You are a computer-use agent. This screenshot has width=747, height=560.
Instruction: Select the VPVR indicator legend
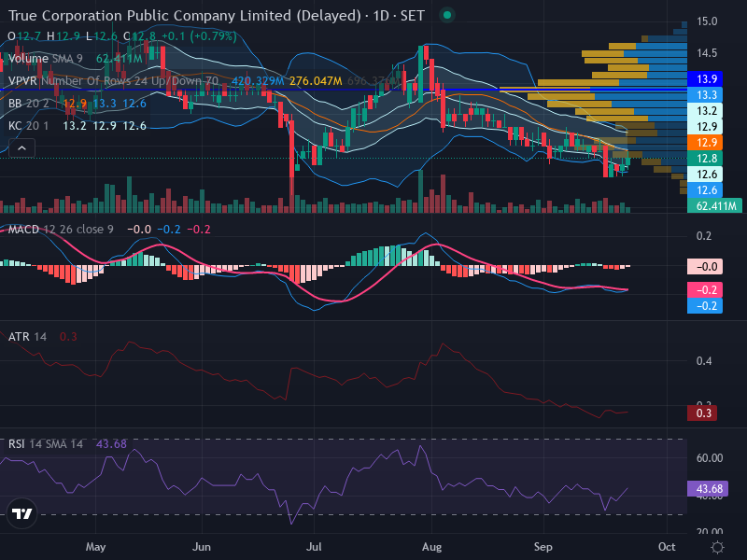click(113, 81)
